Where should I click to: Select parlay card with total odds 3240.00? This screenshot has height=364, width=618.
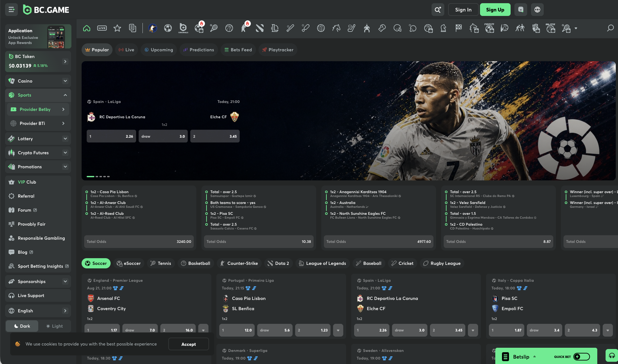tap(139, 217)
